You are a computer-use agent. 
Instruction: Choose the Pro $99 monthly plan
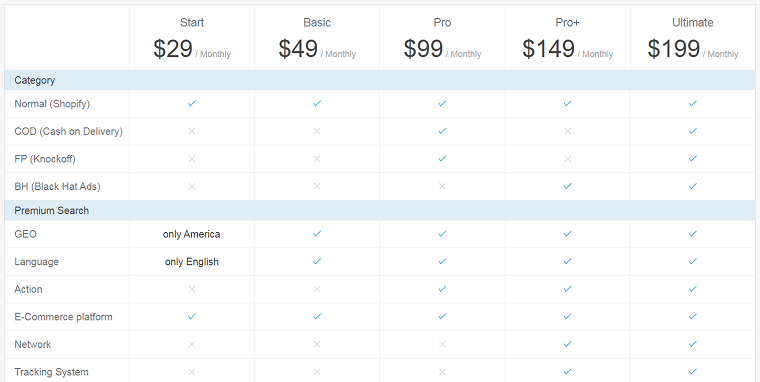(442, 38)
